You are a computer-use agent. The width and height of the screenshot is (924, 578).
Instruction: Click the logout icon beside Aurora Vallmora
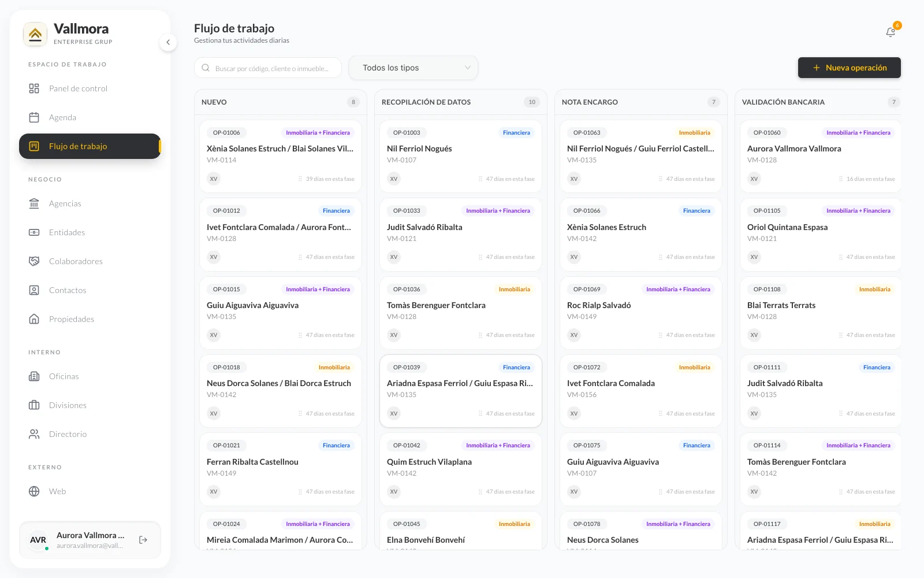point(143,540)
